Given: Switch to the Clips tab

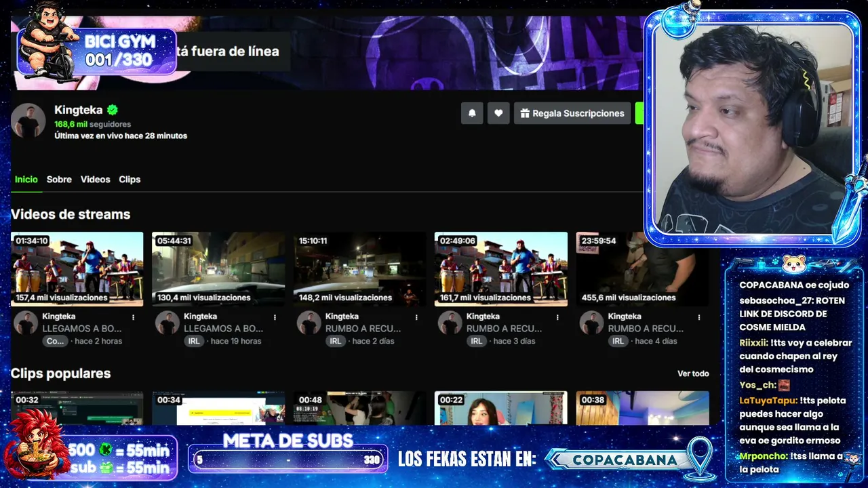Looking at the screenshot, I should pyautogui.click(x=130, y=180).
